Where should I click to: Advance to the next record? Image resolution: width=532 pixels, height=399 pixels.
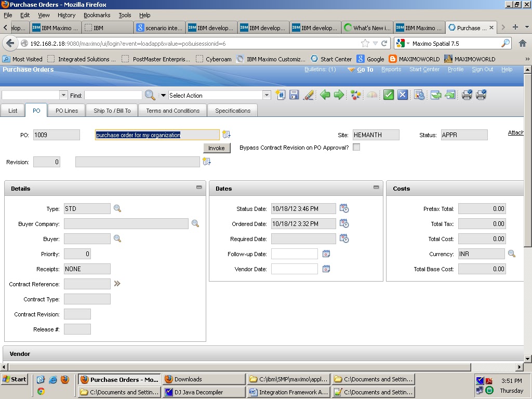click(x=338, y=95)
